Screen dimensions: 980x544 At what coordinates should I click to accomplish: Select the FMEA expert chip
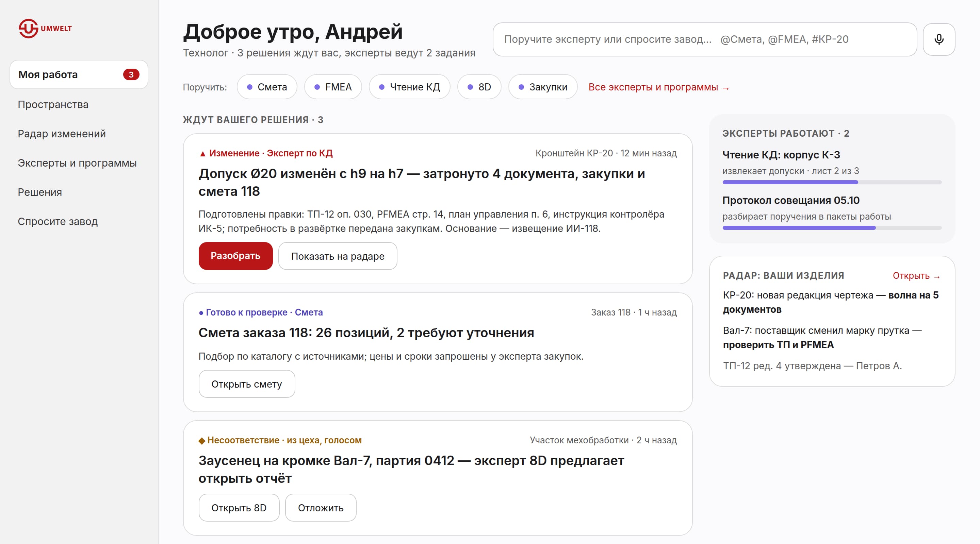[332, 87]
